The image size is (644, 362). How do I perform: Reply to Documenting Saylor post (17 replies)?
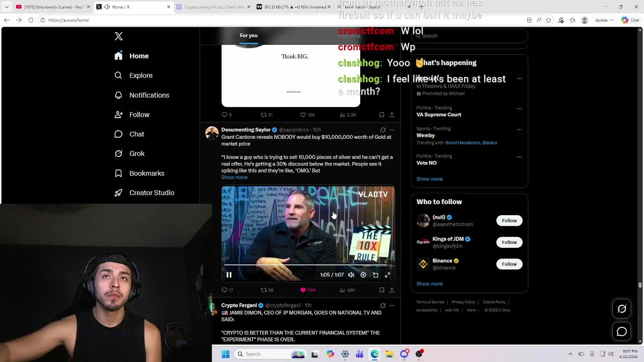click(227, 290)
